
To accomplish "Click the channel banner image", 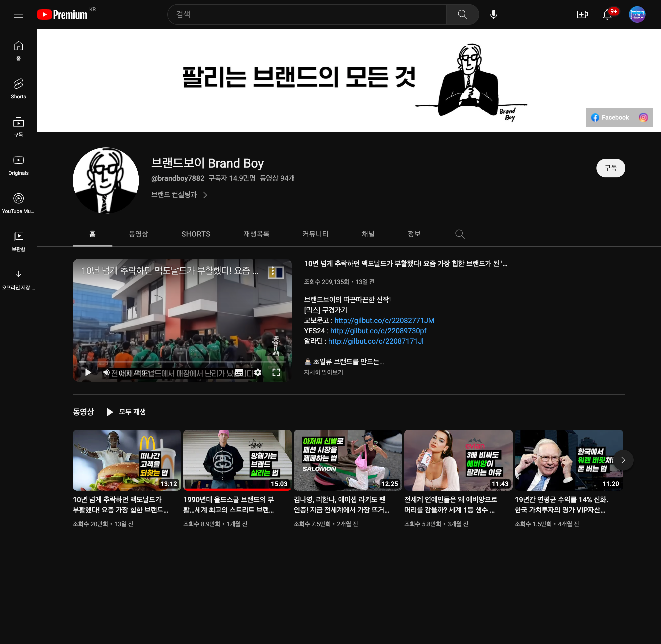I will point(349,81).
